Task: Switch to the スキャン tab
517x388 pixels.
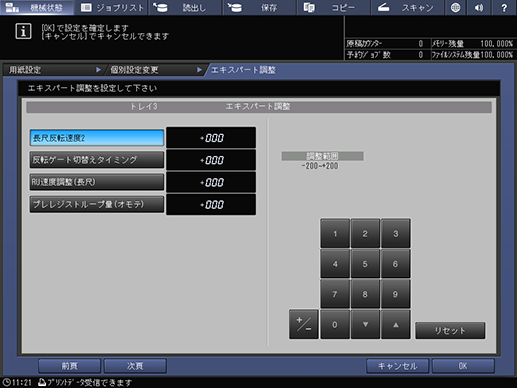Action: point(408,7)
